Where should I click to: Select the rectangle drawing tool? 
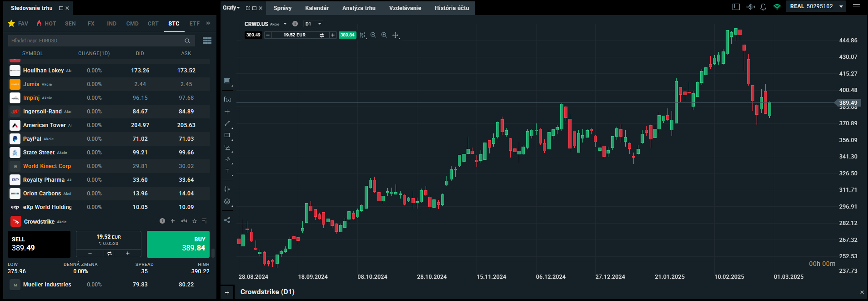pyautogui.click(x=227, y=135)
